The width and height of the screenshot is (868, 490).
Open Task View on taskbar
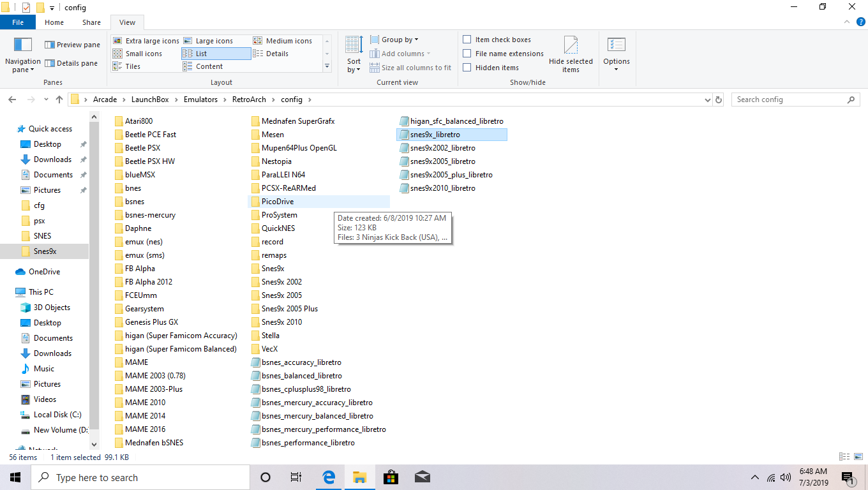coord(296,477)
